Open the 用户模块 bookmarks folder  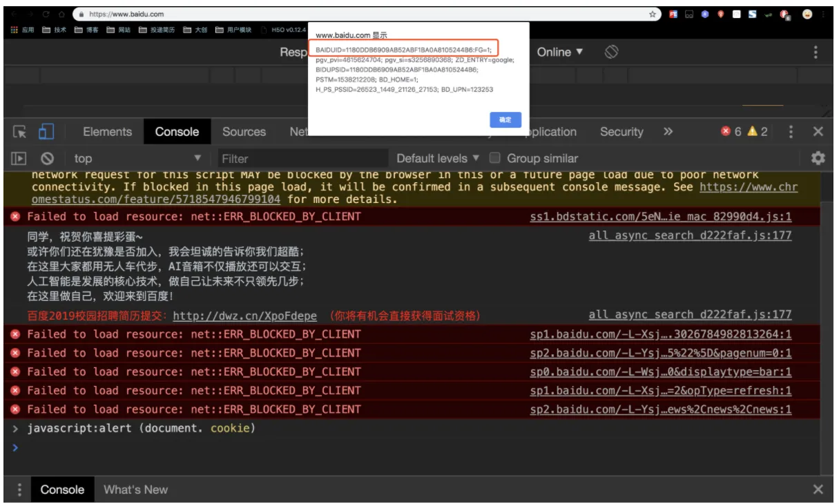[x=233, y=30]
